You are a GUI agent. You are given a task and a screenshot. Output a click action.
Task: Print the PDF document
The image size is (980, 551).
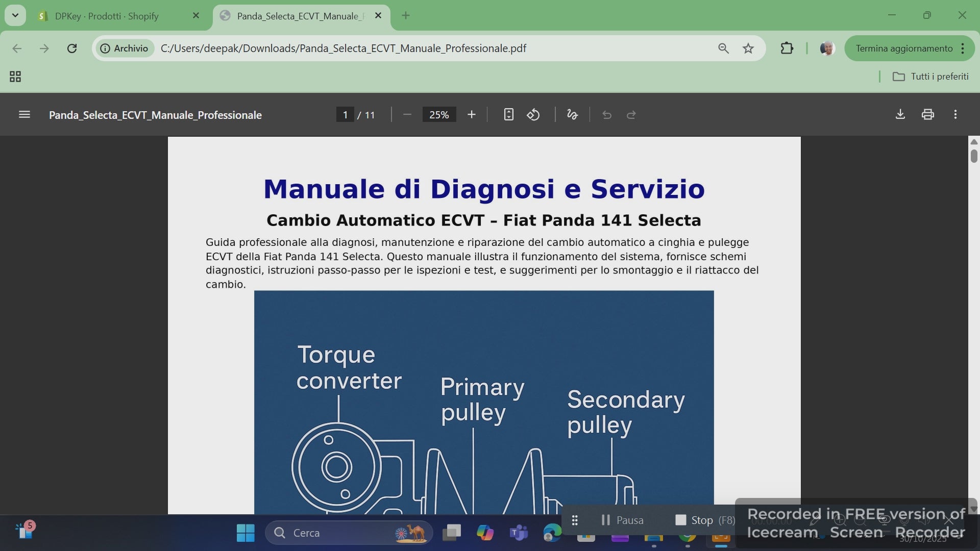927,115
